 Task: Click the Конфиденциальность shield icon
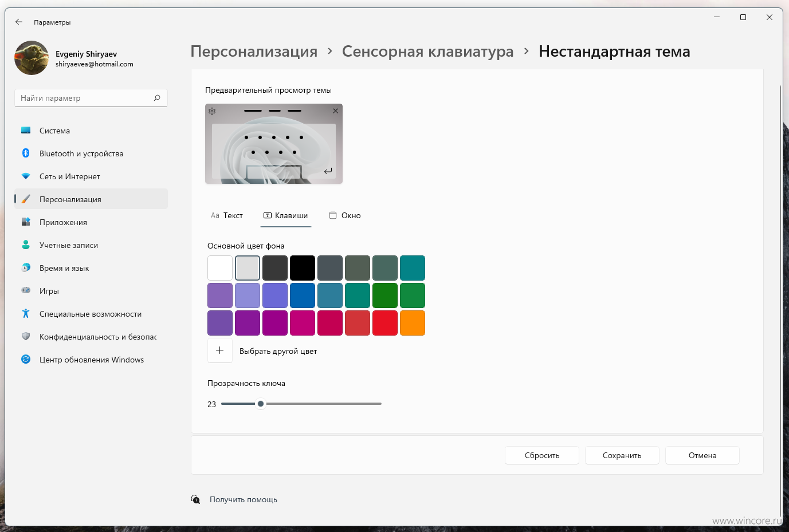click(x=26, y=336)
